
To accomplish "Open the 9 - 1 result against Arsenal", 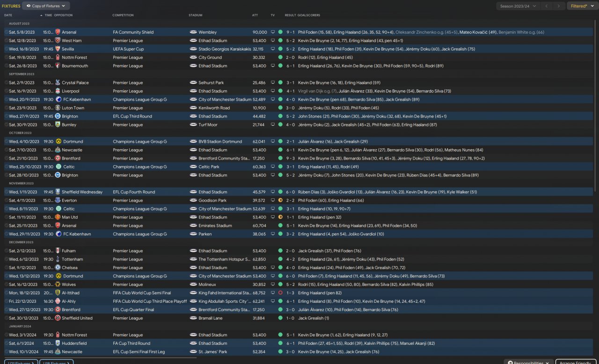I will pyautogui.click(x=290, y=32).
